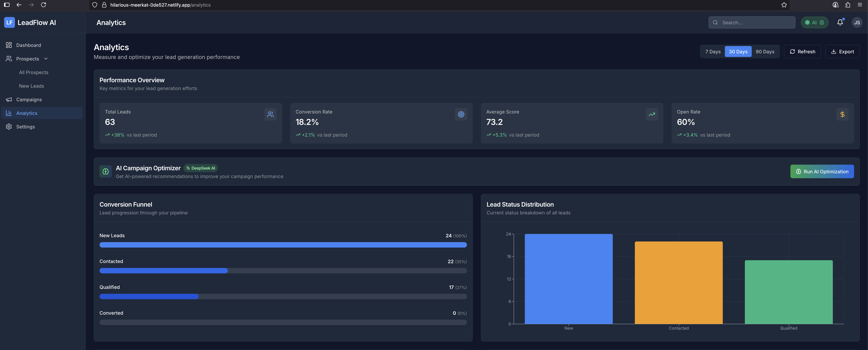Click the Contacted funnel progress bar
Viewport: 868px width, 350px height.
coord(283,270)
